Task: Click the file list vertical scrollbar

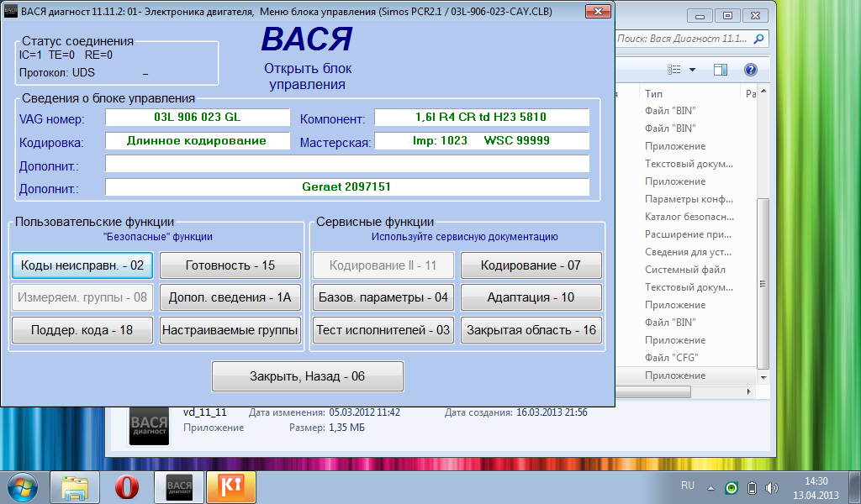Action: pos(763,277)
